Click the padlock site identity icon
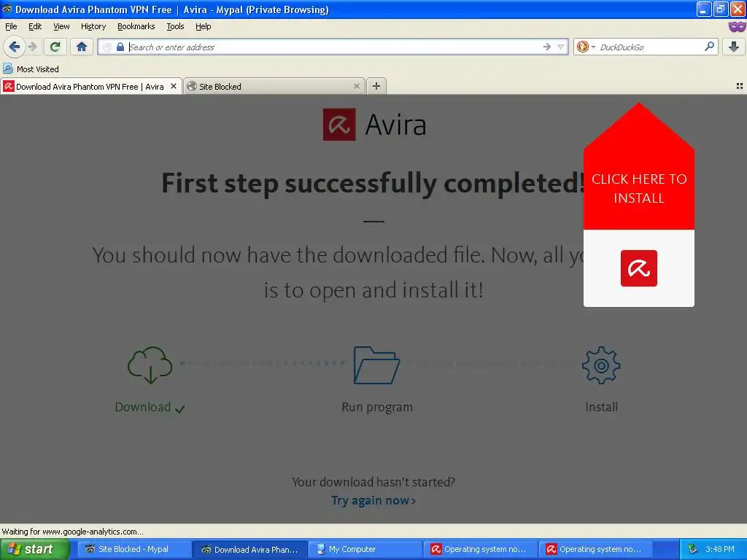This screenshot has width=747, height=560. (x=120, y=47)
